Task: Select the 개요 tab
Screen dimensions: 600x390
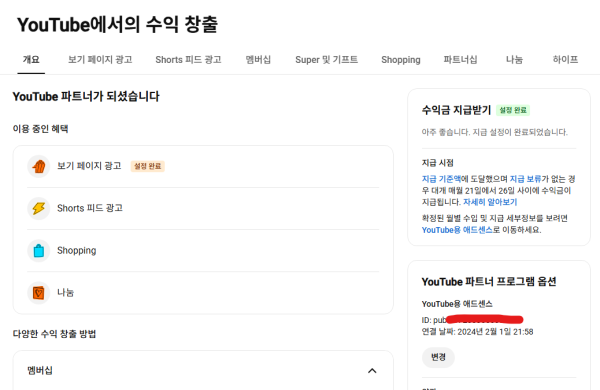Action: click(x=31, y=60)
